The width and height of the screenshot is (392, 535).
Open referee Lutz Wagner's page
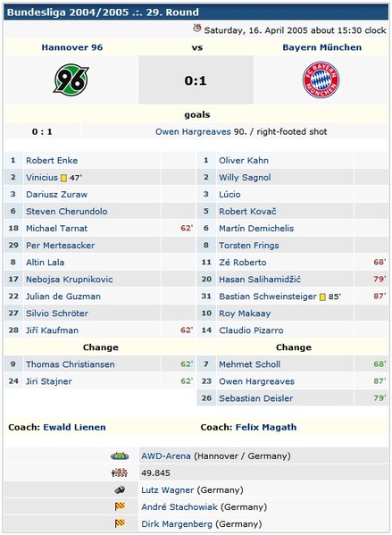click(168, 490)
